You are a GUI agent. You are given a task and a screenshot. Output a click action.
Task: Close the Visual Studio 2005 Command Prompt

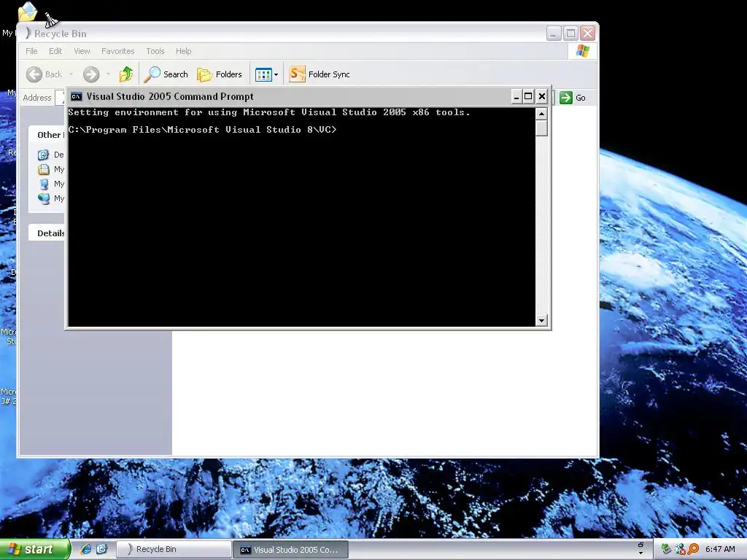click(542, 97)
